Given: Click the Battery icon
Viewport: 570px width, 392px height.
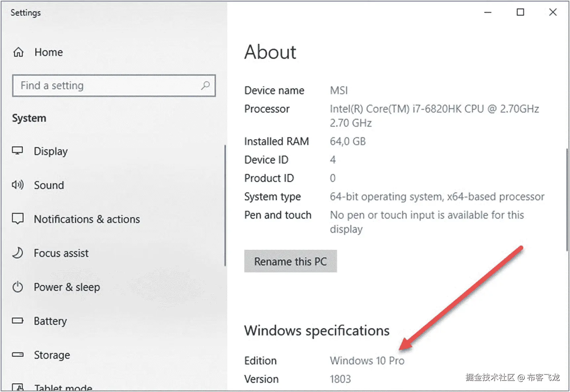Looking at the screenshot, I should click(18, 321).
